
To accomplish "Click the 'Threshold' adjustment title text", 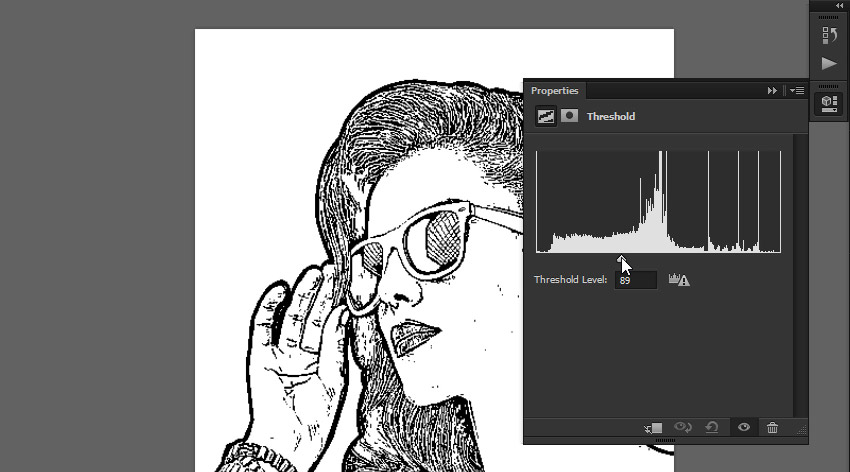I will (x=611, y=117).
